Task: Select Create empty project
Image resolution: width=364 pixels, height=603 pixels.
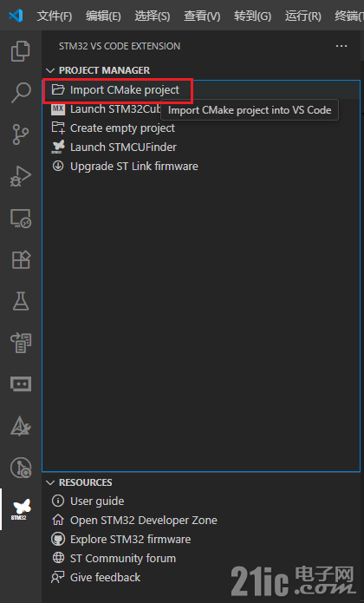Action: pos(122,128)
